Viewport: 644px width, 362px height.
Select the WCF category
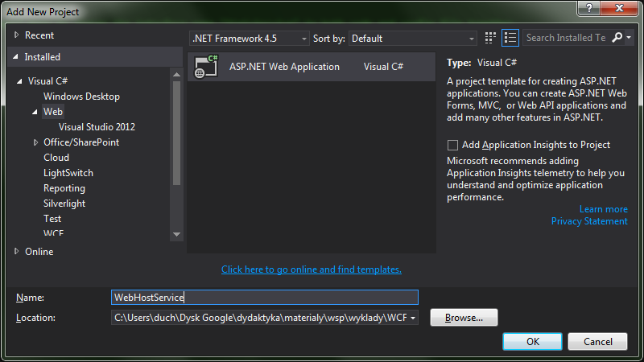point(53,232)
